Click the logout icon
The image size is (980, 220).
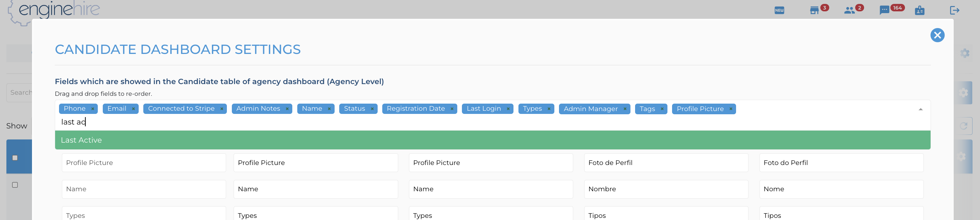click(954, 10)
